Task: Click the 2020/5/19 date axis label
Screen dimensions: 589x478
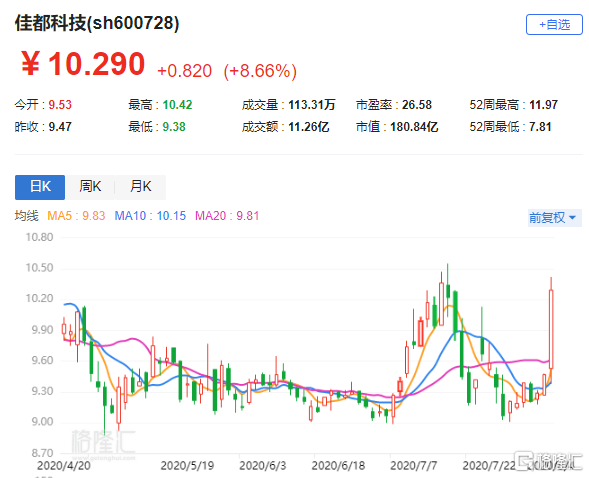Action: coord(187,466)
